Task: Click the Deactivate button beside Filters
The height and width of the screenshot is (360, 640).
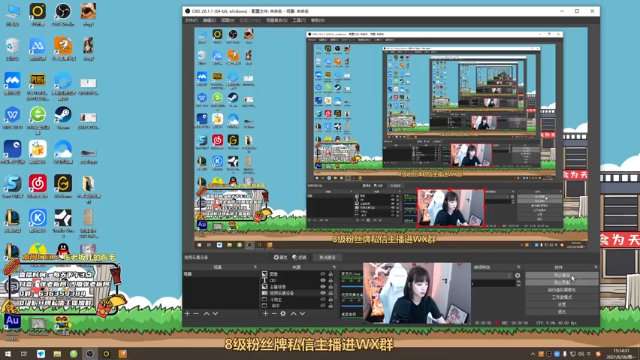Action: pos(327,257)
